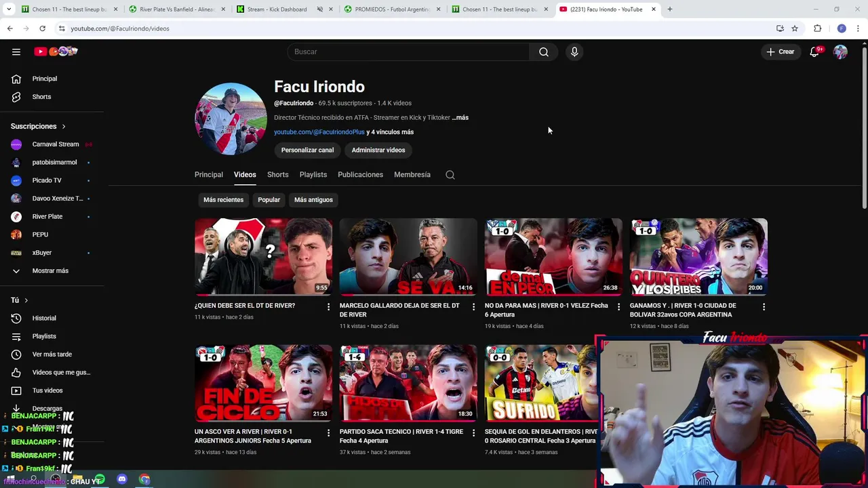
Task: Open FIN DE CICLO video thumbnail
Action: (264, 383)
